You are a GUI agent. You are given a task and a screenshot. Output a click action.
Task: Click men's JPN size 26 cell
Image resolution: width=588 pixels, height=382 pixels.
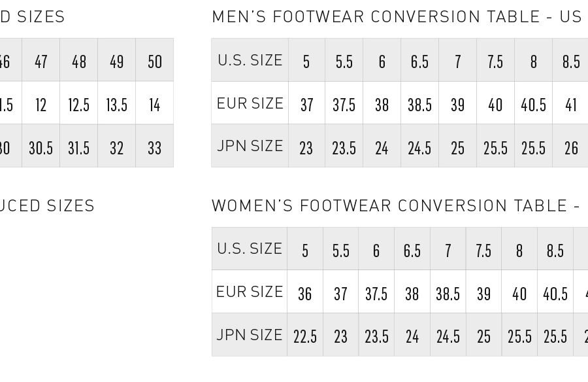point(570,146)
